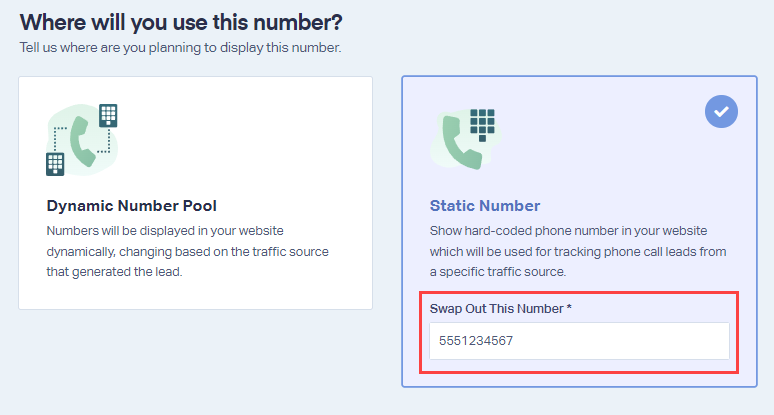The height and width of the screenshot is (415, 774).
Task: Click the dial pad grid icon in Static Number illustration
Action: 482,125
